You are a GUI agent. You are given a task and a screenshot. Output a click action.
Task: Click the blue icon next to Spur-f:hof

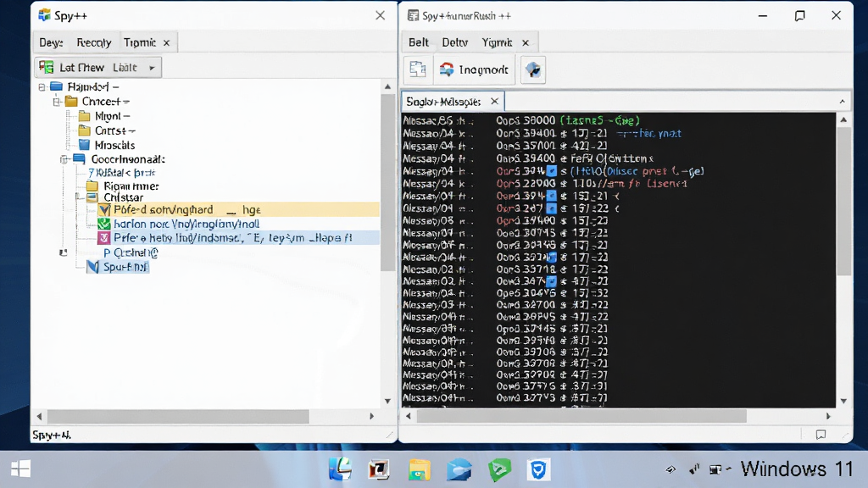93,267
